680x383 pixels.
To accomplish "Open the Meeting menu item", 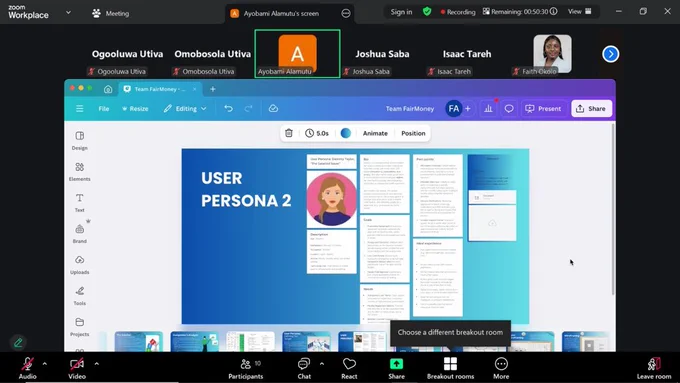I will pyautogui.click(x=111, y=13).
